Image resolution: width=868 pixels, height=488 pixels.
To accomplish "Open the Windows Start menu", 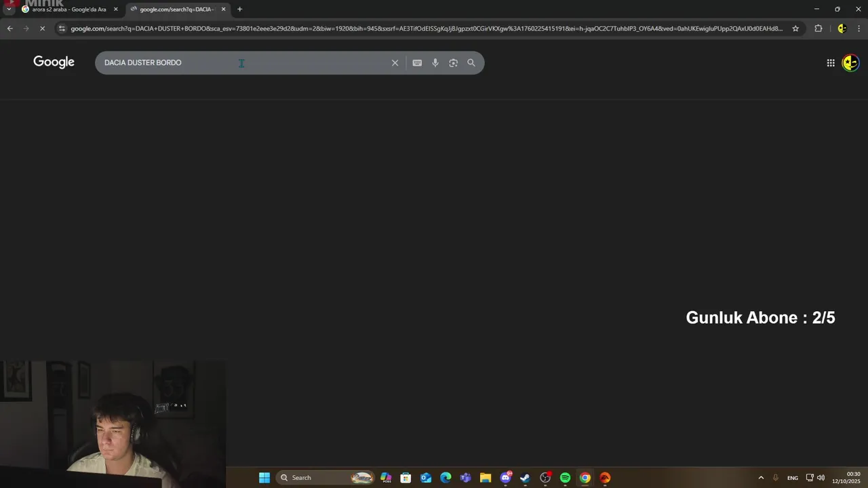I will point(264,478).
